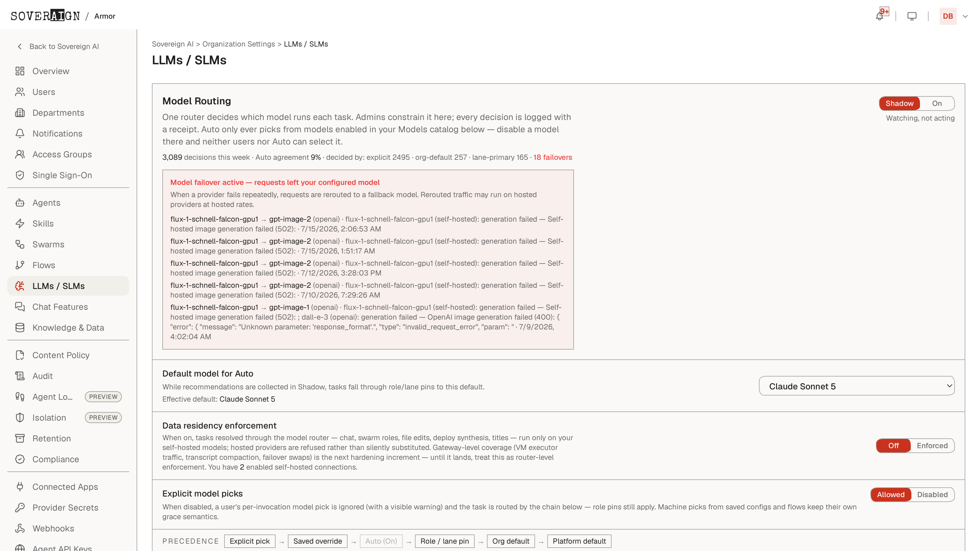Click the Audit scroll icon
980x551 pixels.
[20, 376]
